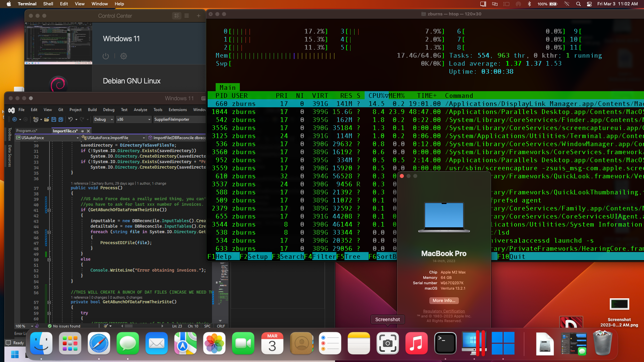The height and width of the screenshot is (362, 644).
Task: Open macOS Control Center toggles icon
Action: (589, 4)
